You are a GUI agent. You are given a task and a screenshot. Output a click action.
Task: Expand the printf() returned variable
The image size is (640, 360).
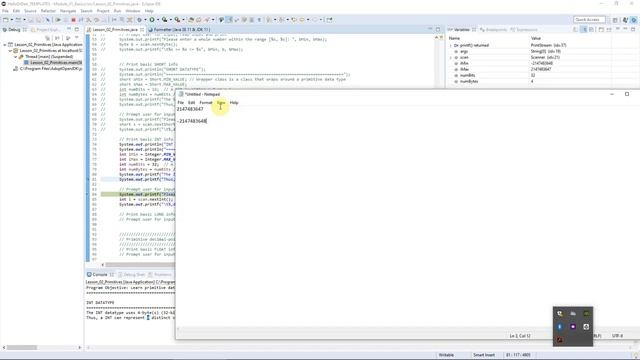pos(451,45)
